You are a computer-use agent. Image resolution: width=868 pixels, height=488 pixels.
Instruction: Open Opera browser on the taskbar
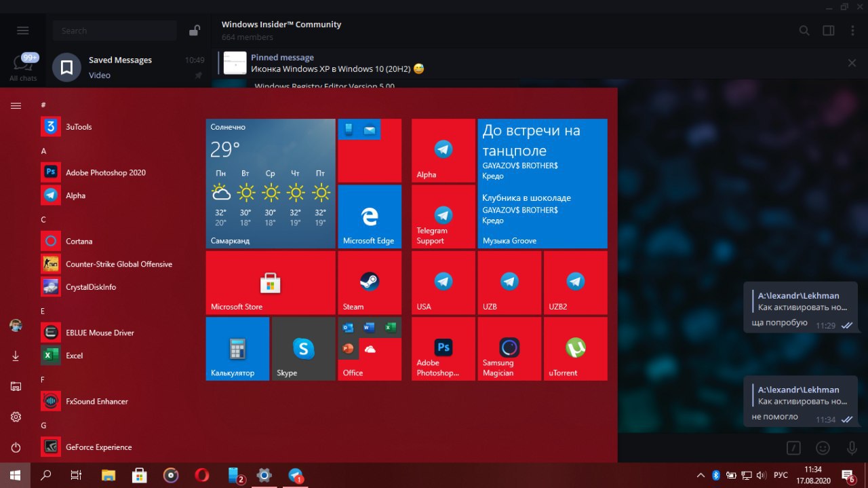click(202, 475)
